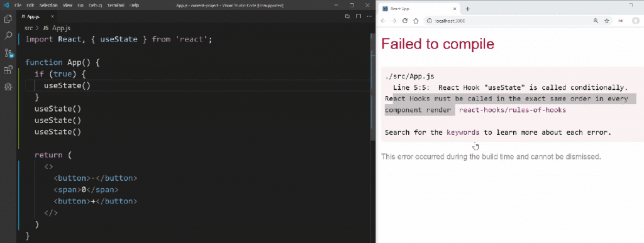The width and height of the screenshot is (644, 243).
Task: Bookmark this page with the star icon
Action: pos(607,21)
